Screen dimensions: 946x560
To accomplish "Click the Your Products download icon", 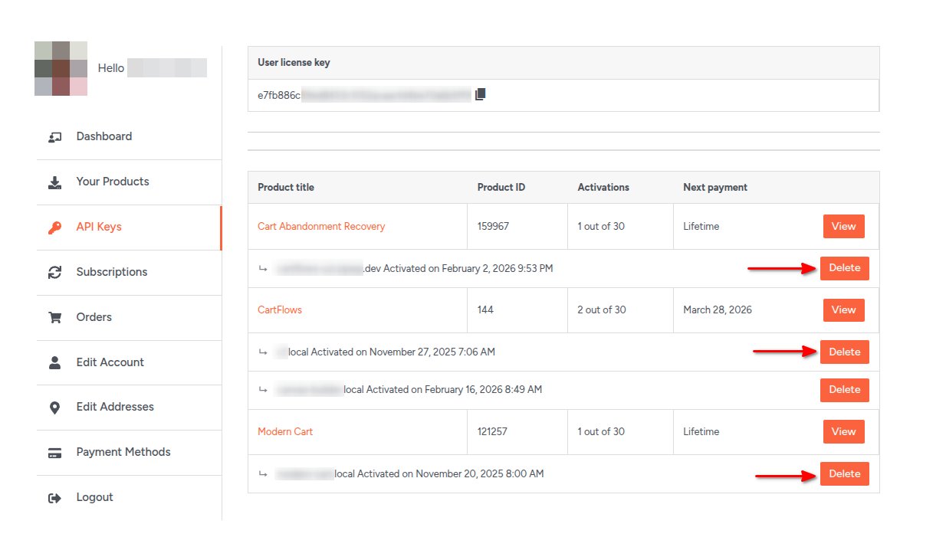I will (54, 182).
